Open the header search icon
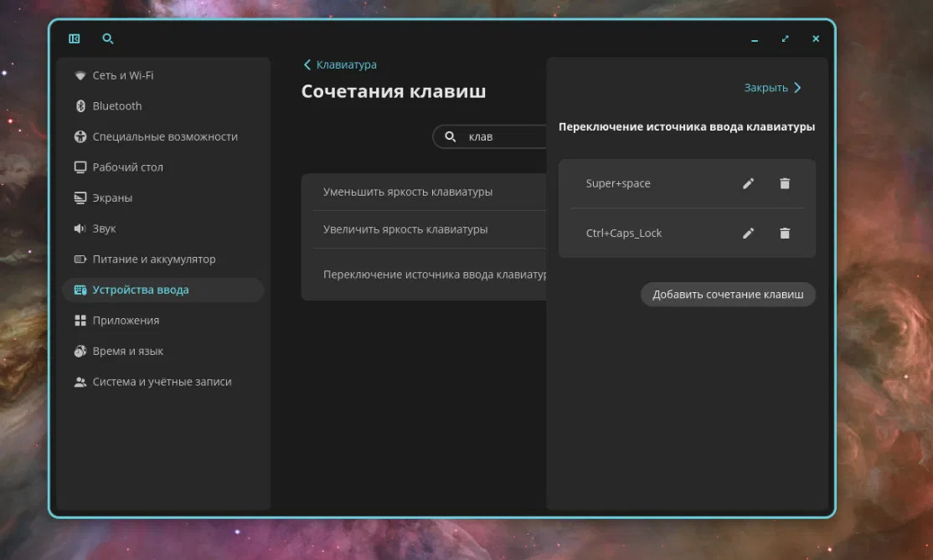This screenshot has width=933, height=560. pos(108,39)
